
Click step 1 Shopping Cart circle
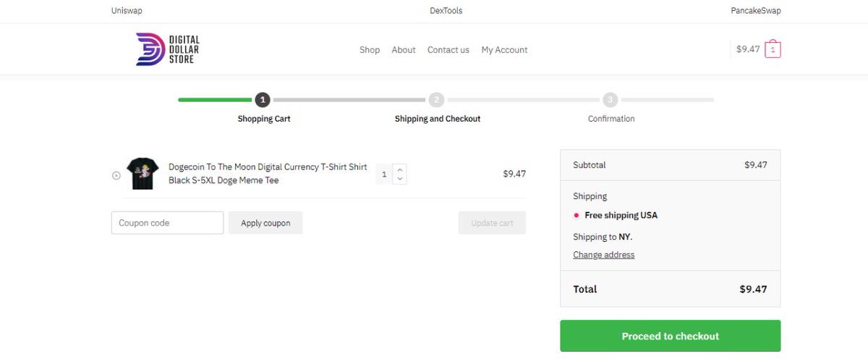point(263,100)
